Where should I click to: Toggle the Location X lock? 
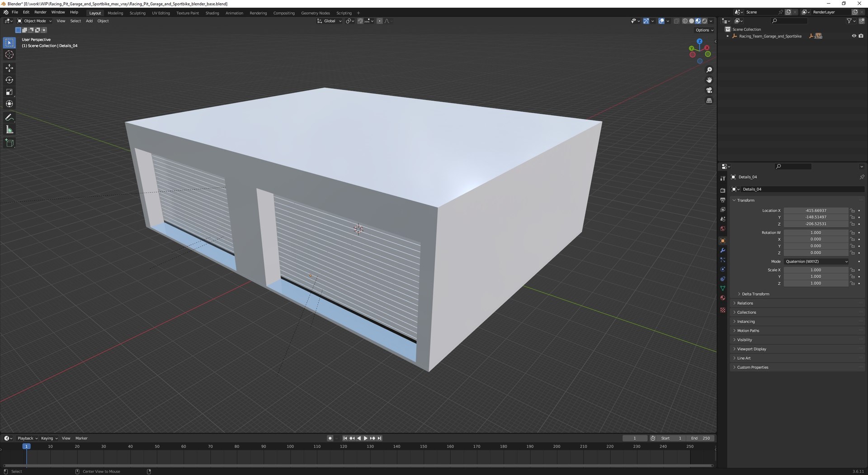pyautogui.click(x=853, y=211)
